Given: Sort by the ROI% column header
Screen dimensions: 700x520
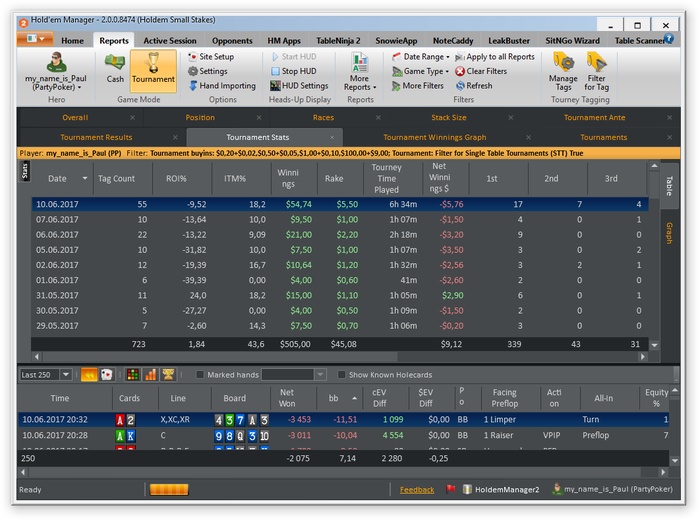Looking at the screenshot, I should coord(176,179).
